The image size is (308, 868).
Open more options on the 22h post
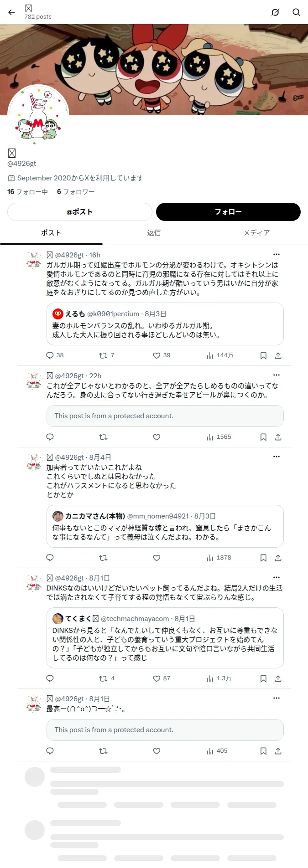pyautogui.click(x=277, y=375)
